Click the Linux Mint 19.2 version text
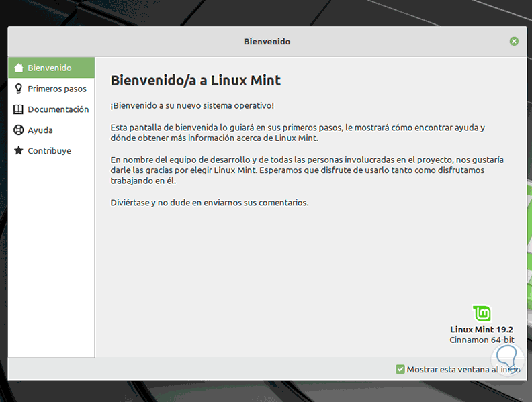The height and width of the screenshot is (402, 532). pyautogui.click(x=482, y=330)
